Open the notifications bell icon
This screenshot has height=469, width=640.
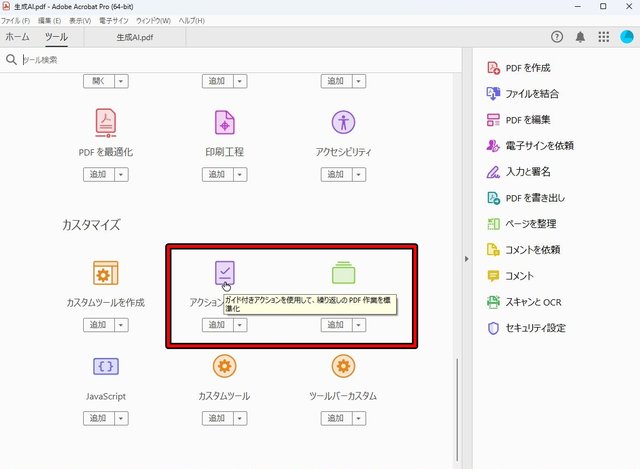pyautogui.click(x=580, y=37)
